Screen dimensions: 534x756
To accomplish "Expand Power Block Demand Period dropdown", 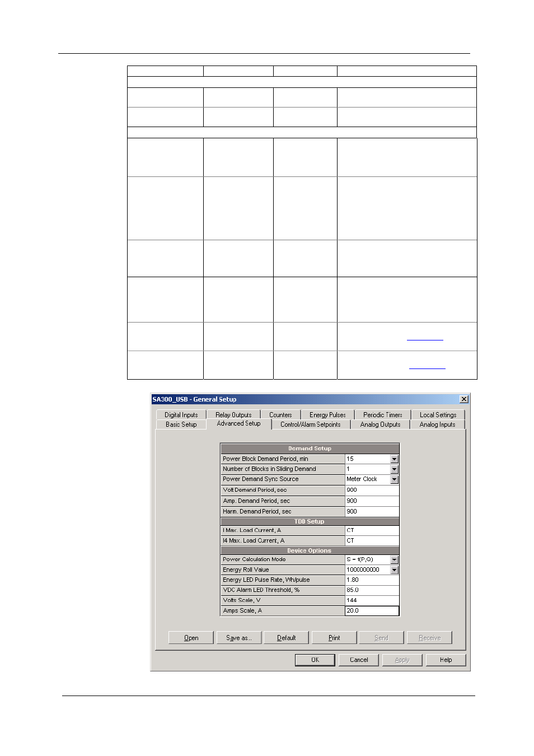I will [395, 459].
